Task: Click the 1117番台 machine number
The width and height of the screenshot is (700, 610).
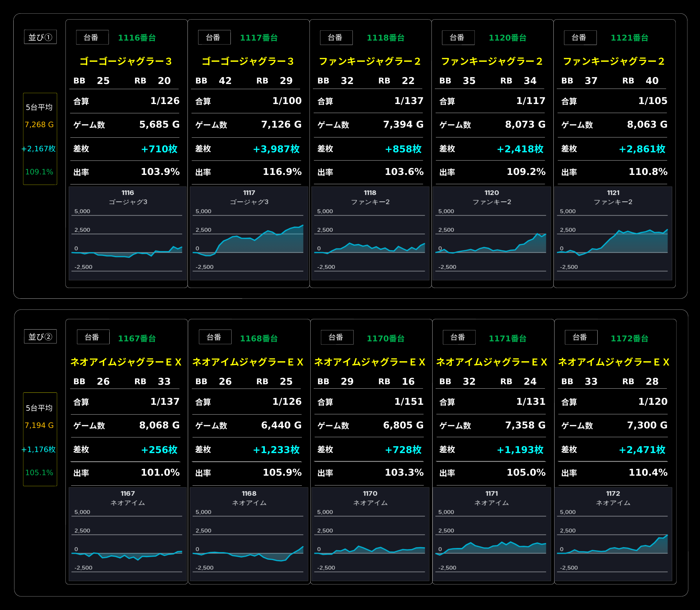Action: click(x=259, y=38)
